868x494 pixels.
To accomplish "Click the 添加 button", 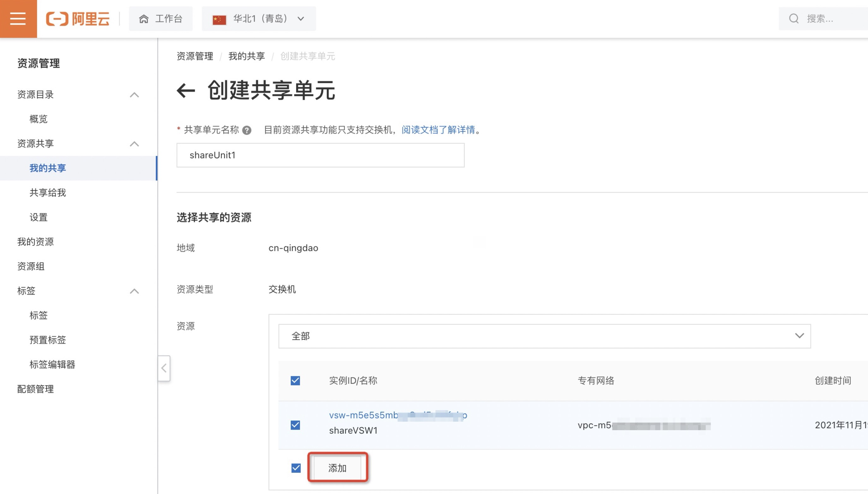I will click(x=337, y=468).
